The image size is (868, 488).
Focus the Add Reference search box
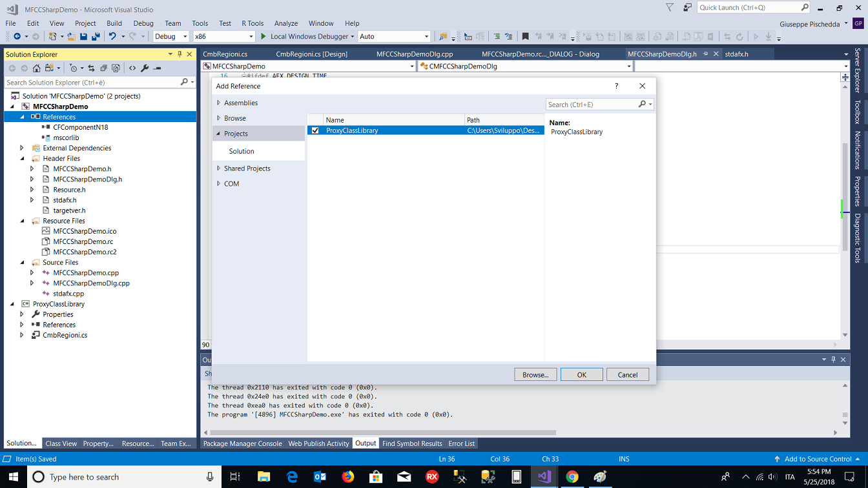(592, 105)
